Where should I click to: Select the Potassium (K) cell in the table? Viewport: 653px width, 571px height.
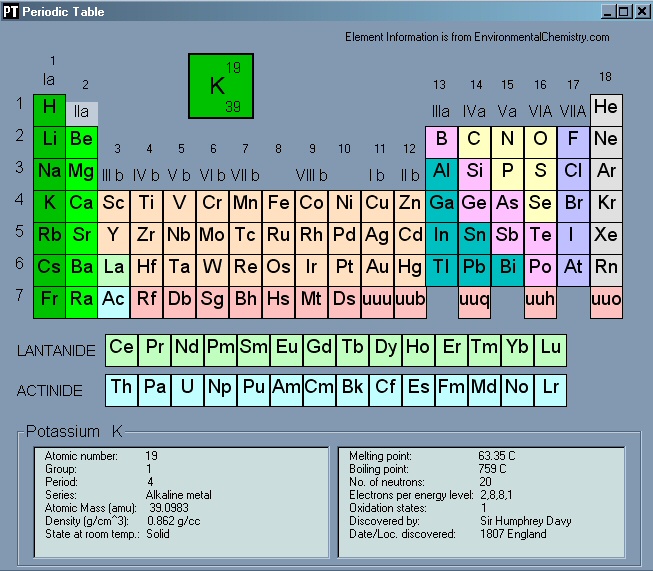49,204
